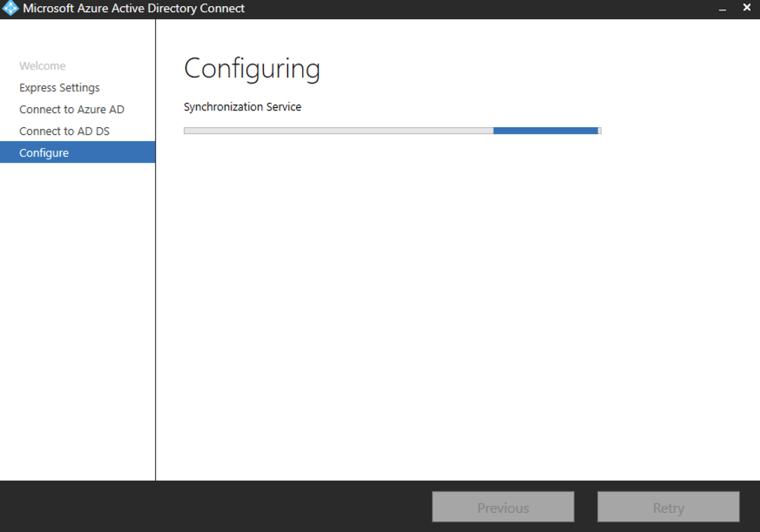
Task: Click empty sidebar space below Configure
Action: 77,322
